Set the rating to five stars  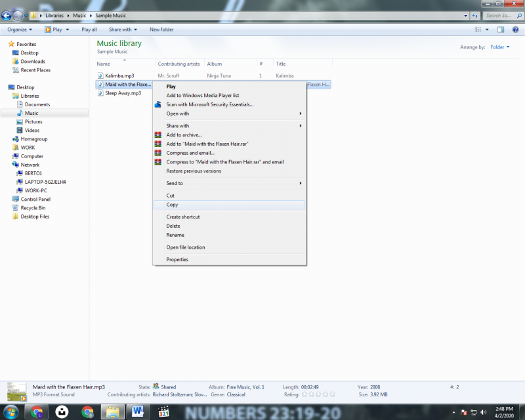click(332, 394)
